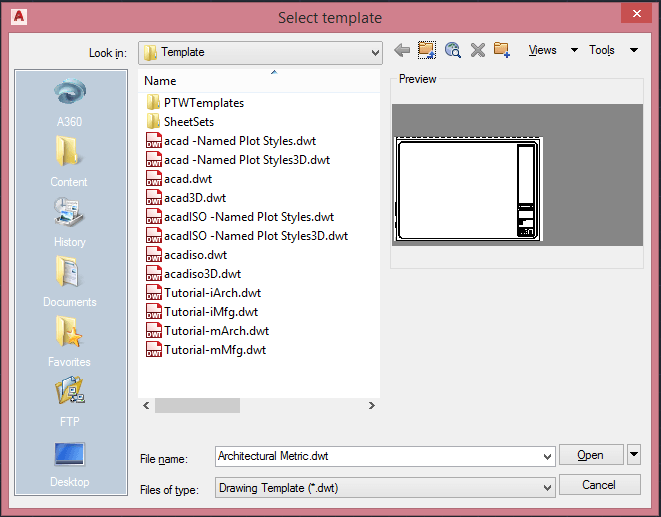Click the Open button
661x517 pixels.
pyautogui.click(x=591, y=455)
